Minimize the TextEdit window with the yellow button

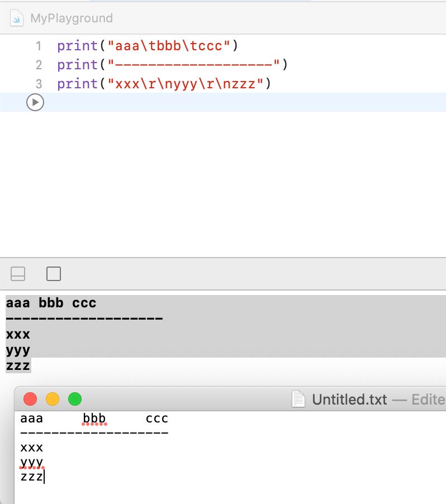pyautogui.click(x=52, y=400)
